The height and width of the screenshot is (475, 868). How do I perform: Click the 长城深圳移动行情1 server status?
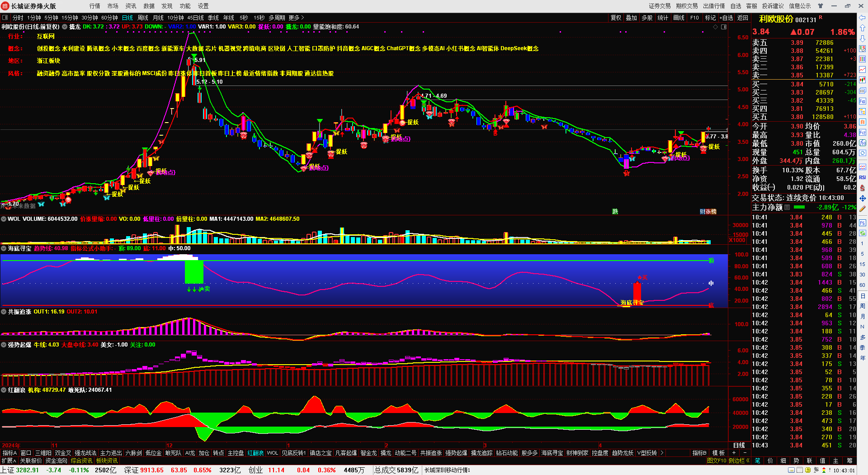[447, 470]
